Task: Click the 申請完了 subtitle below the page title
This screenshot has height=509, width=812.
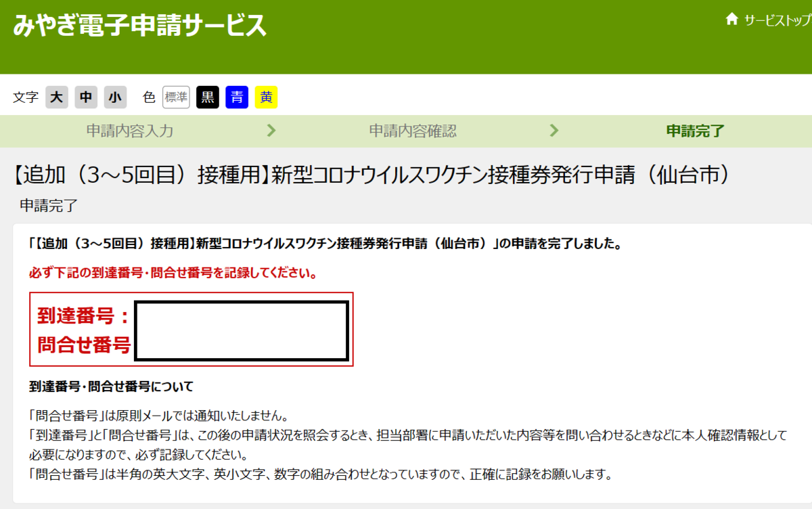Action: click(49, 206)
